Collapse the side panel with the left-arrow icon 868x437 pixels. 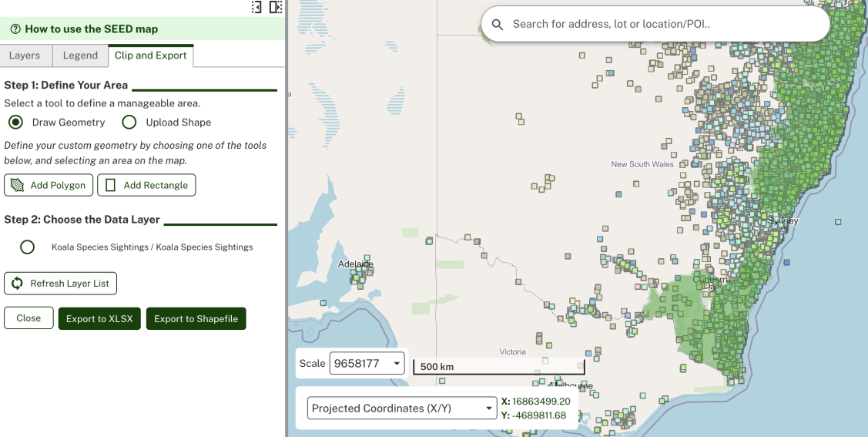click(256, 7)
